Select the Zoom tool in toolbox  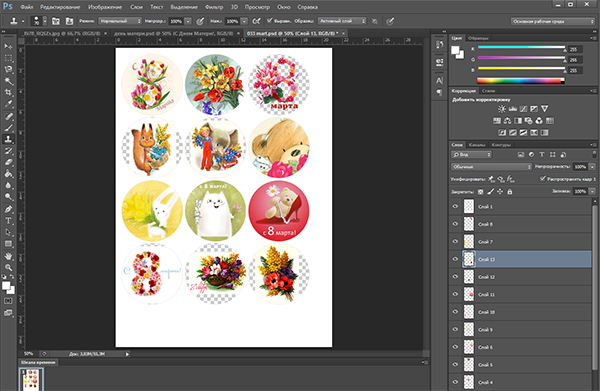tap(8, 267)
